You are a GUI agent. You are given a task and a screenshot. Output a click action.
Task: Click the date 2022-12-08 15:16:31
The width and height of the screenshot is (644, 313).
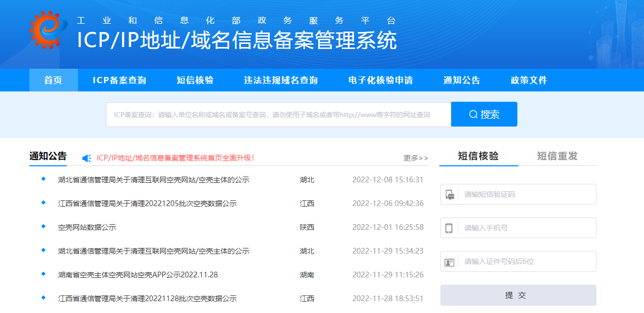coord(388,180)
